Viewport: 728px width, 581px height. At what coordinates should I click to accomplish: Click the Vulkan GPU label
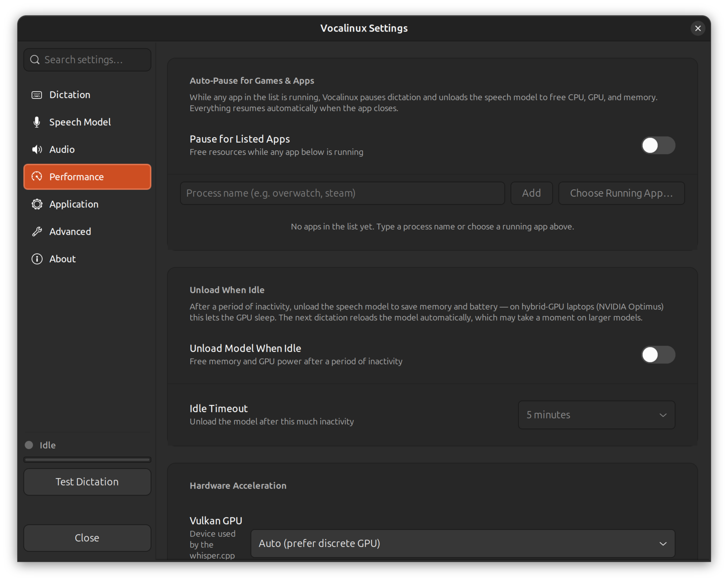coord(216,521)
